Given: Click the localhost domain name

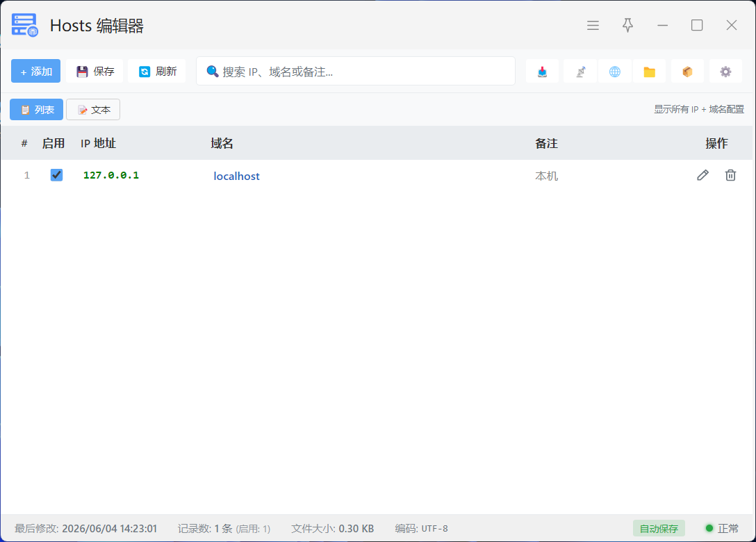Looking at the screenshot, I should click(x=236, y=176).
